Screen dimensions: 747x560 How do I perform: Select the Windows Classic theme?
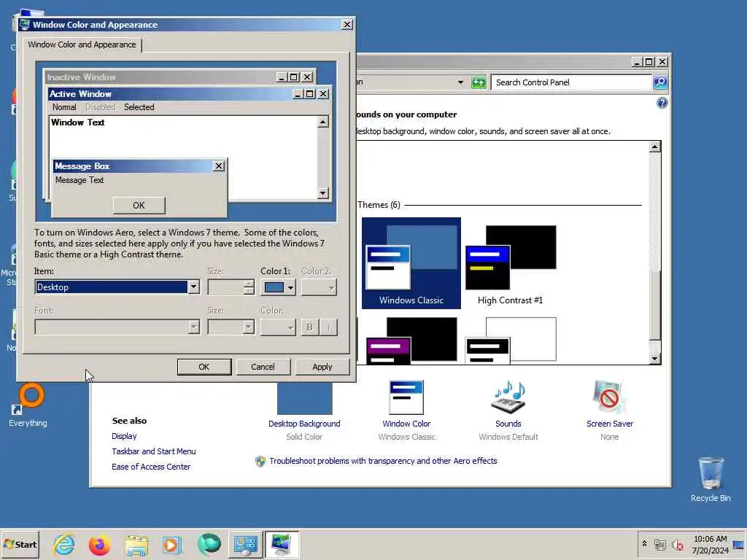pyautogui.click(x=411, y=262)
